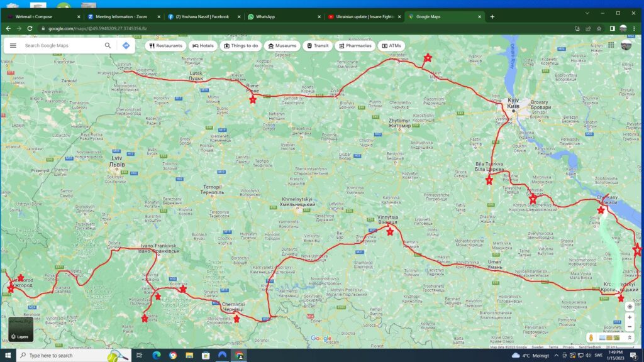The height and width of the screenshot is (362, 644).
Task: Open the Google Maps hamburger menu
Action: (x=13, y=45)
